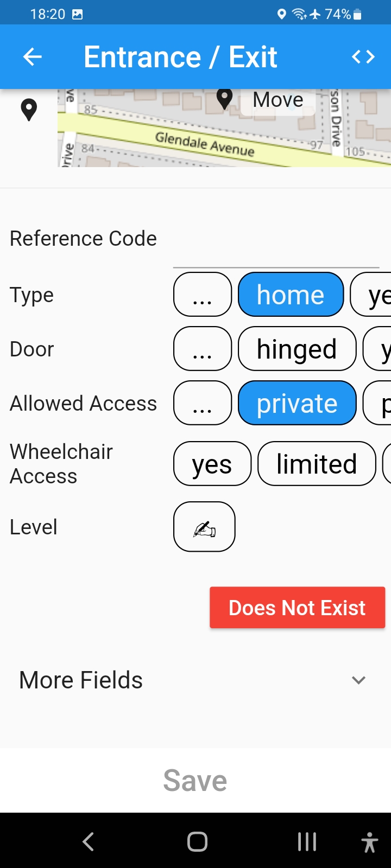Viewport: 391px width, 868px height.
Task: Navigate back using the arrow icon
Action: [x=32, y=56]
